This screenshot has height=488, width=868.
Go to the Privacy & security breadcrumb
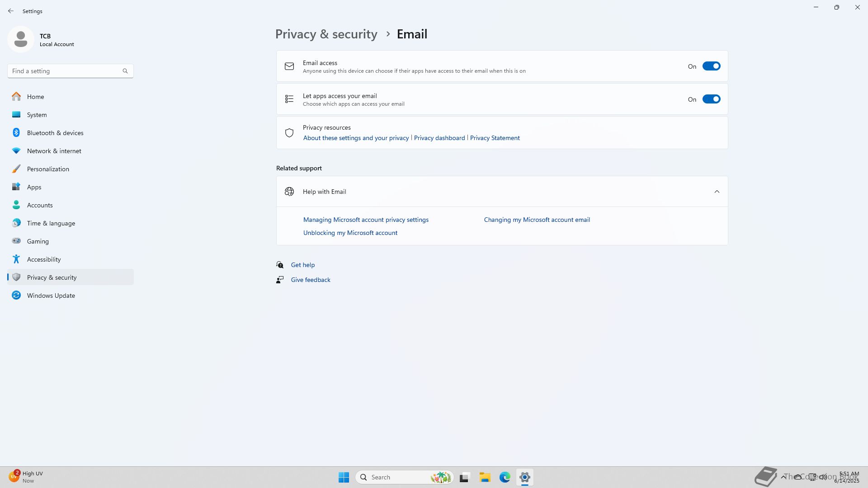coord(326,34)
